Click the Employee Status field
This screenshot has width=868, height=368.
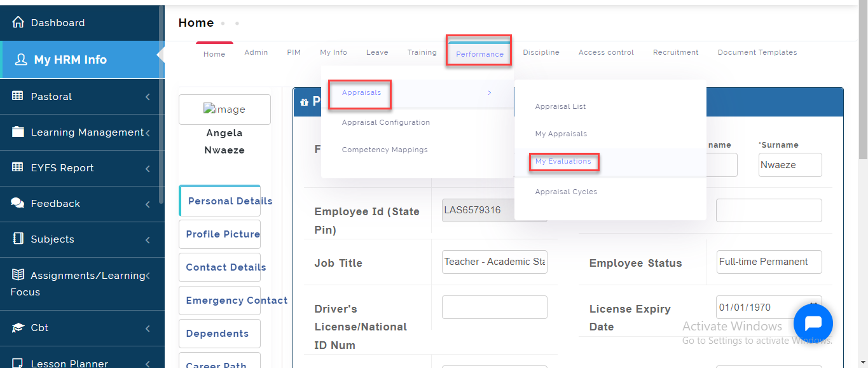769,262
